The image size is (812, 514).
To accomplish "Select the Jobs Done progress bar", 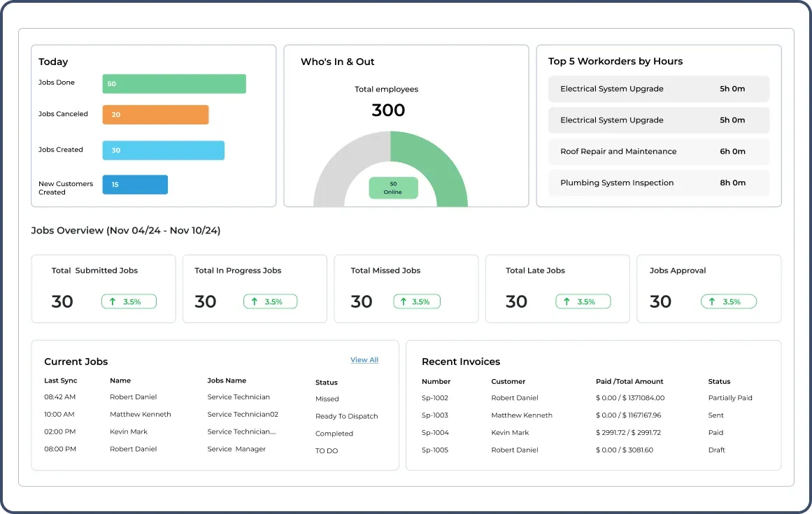I will [174, 83].
